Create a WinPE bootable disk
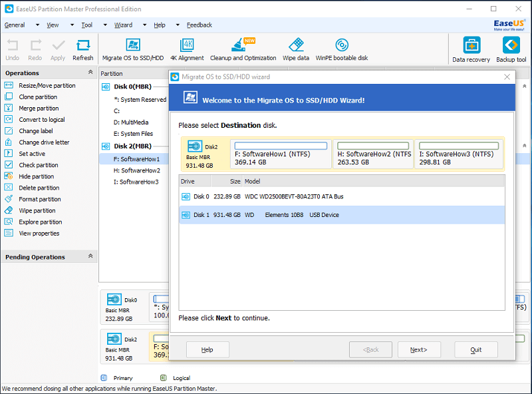532x394 pixels. coord(342,50)
